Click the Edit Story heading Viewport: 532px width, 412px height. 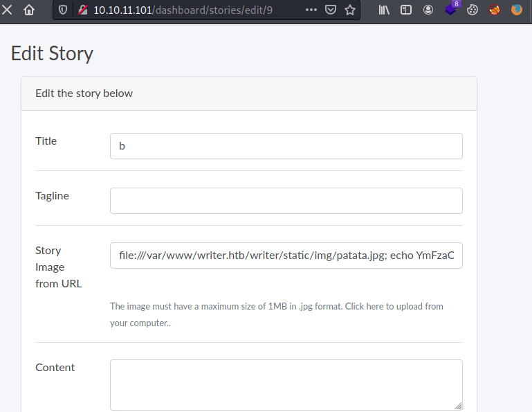(x=52, y=53)
